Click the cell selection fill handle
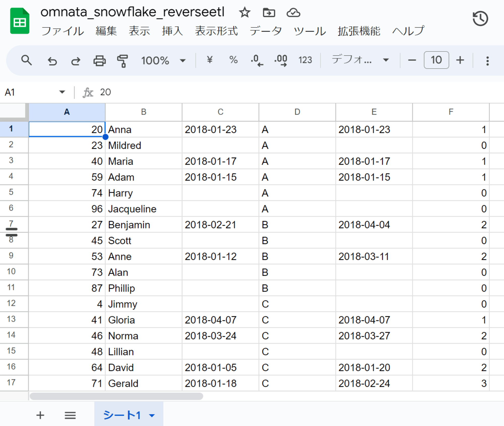504x426 pixels. (105, 137)
